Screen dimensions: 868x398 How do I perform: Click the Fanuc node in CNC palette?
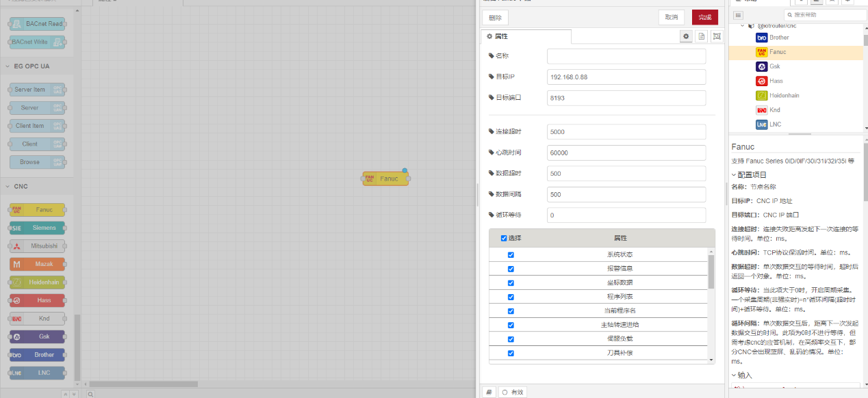[38, 210]
